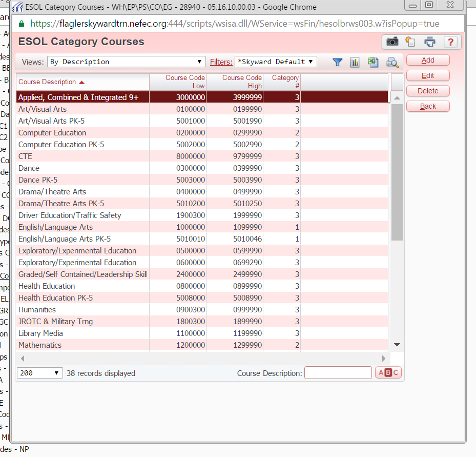Click the favorites star-page icon

(410, 42)
